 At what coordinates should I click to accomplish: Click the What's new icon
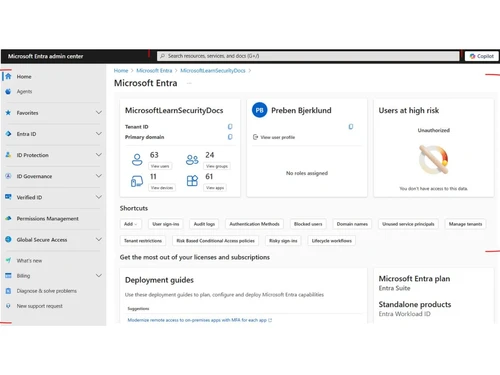coord(8,260)
